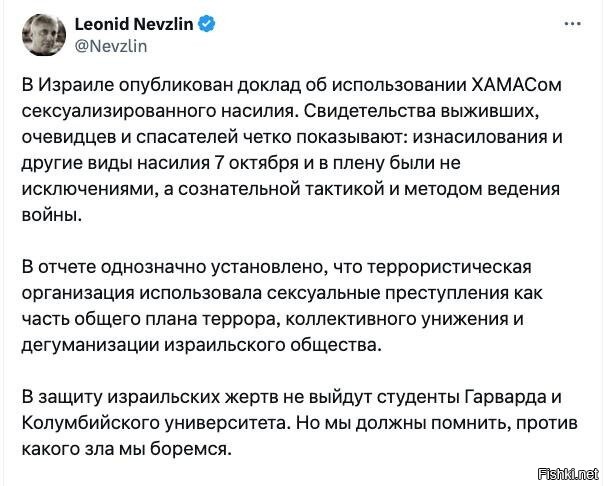Click the first line starting 'В Израиле опубликован'
This screenshot has height=486, width=604.
[x=292, y=85]
